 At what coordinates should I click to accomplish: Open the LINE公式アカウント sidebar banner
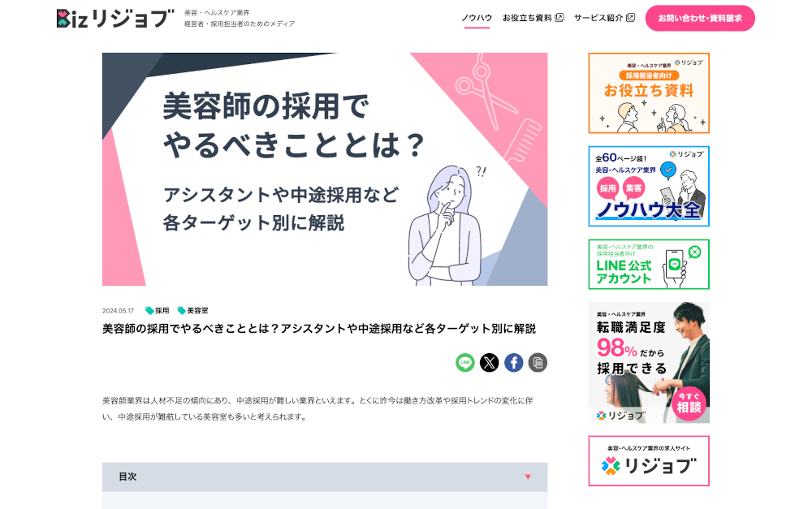coord(649,264)
